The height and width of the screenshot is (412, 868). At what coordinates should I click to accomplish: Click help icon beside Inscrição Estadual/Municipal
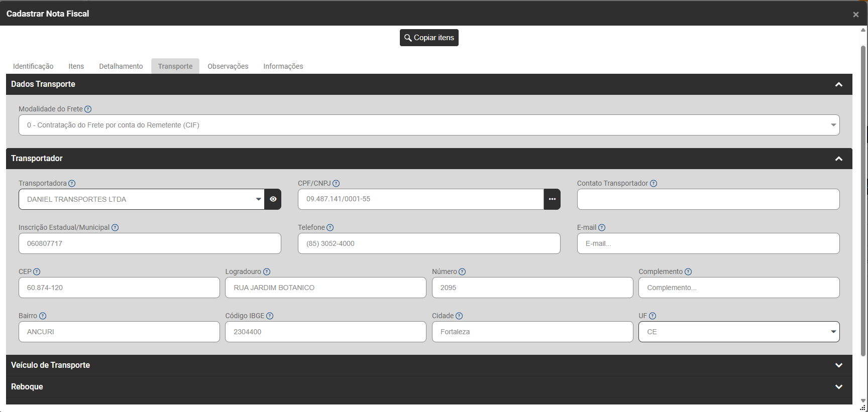coord(115,227)
